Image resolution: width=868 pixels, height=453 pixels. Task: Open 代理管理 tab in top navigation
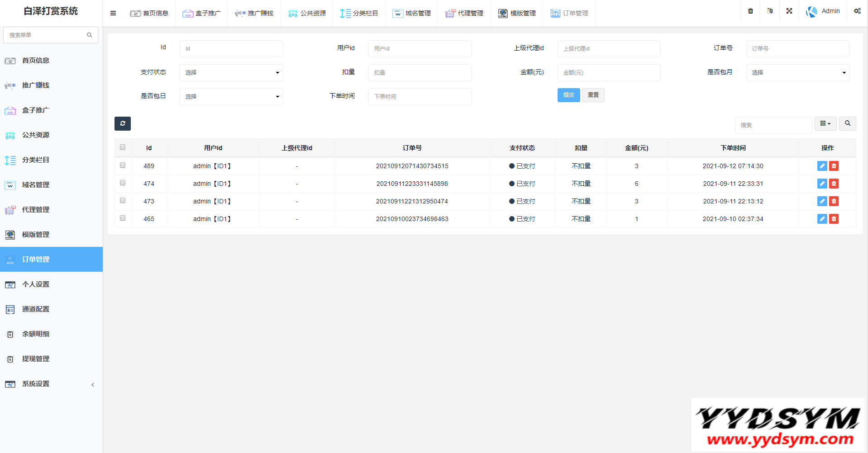pyautogui.click(x=464, y=13)
